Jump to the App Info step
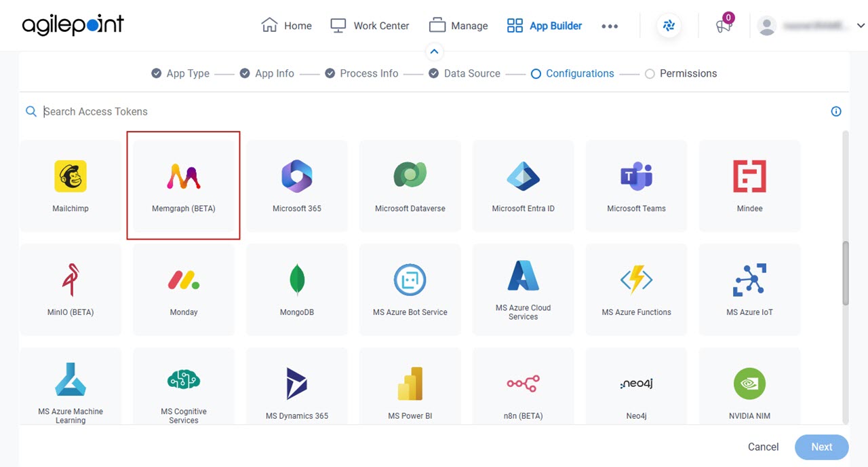The width and height of the screenshot is (868, 467). (267, 73)
